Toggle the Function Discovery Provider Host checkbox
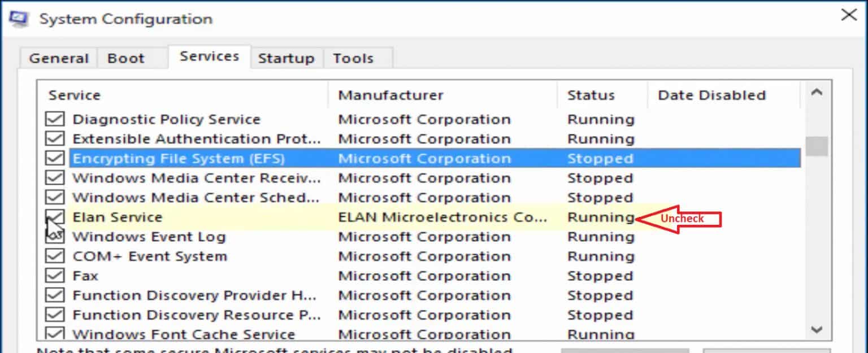 (54, 295)
